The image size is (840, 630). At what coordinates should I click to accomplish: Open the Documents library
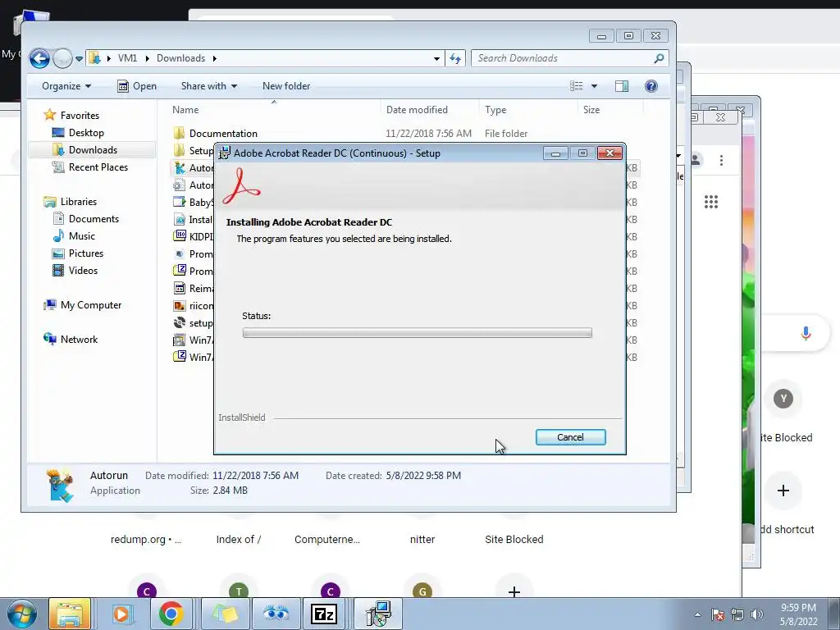[x=94, y=218]
